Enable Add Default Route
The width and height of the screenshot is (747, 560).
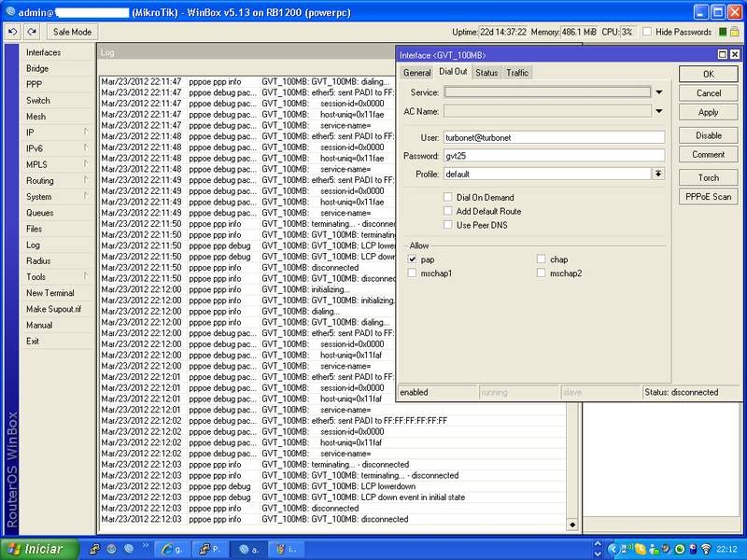448,211
